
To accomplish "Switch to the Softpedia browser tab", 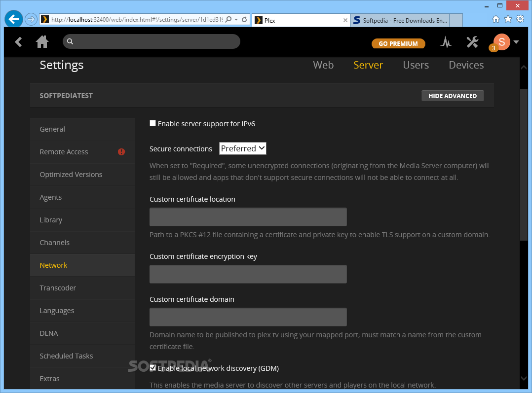I will (400, 20).
